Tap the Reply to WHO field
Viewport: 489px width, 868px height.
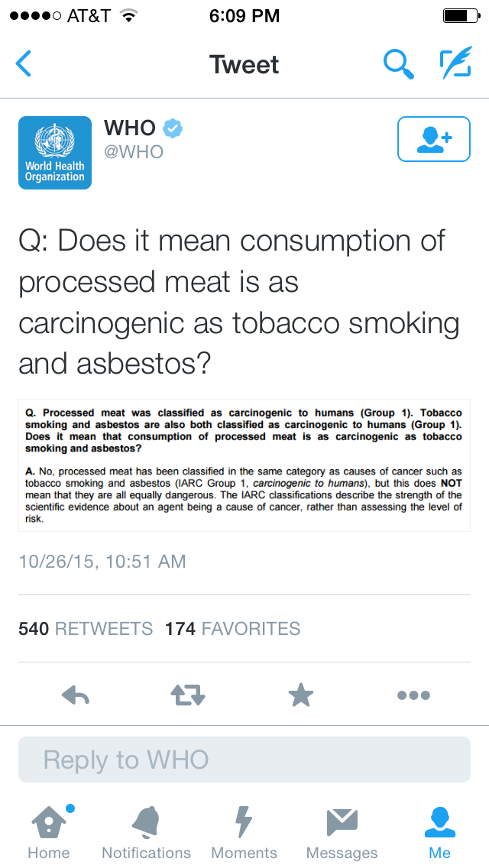pos(244,759)
